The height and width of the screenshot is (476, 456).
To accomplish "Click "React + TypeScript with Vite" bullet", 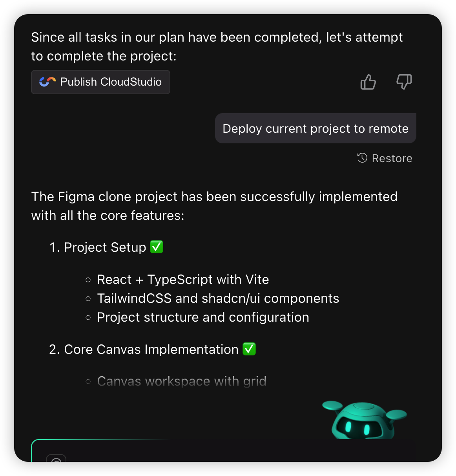I will click(x=182, y=280).
